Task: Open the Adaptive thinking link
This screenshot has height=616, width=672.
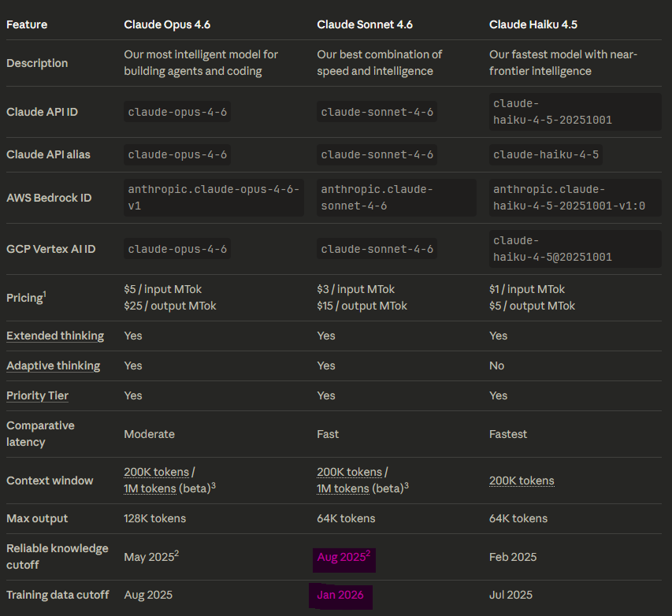Action: 53,366
